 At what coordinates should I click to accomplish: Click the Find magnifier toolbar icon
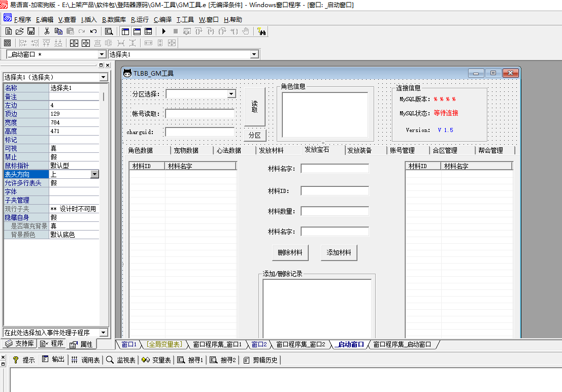109,31
